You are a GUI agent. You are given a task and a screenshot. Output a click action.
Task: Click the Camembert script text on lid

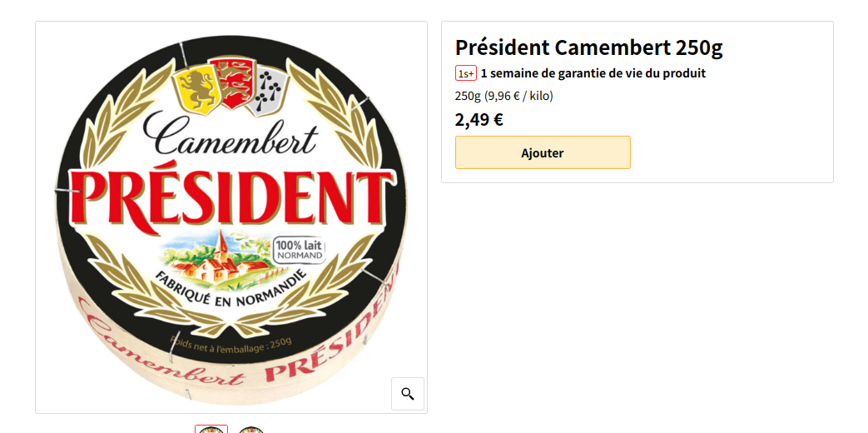click(x=230, y=137)
